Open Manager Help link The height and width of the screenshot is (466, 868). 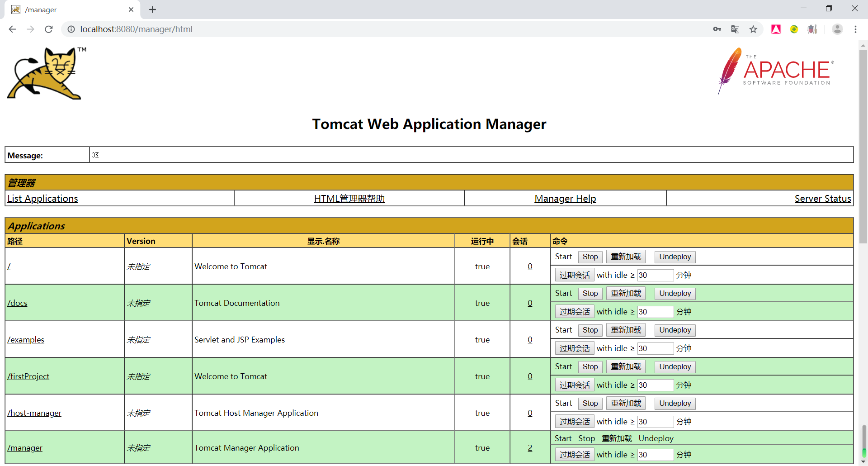(565, 198)
